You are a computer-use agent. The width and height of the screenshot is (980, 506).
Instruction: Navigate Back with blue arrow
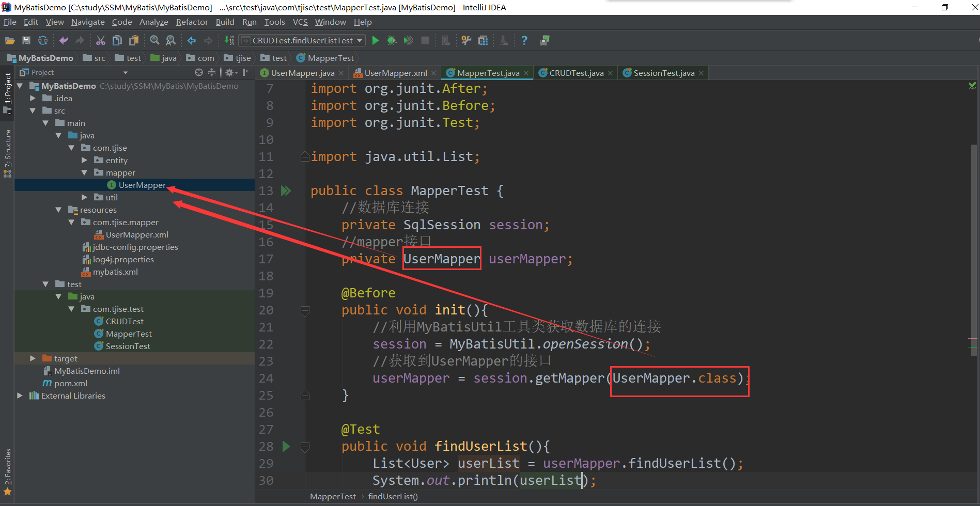pyautogui.click(x=192, y=40)
